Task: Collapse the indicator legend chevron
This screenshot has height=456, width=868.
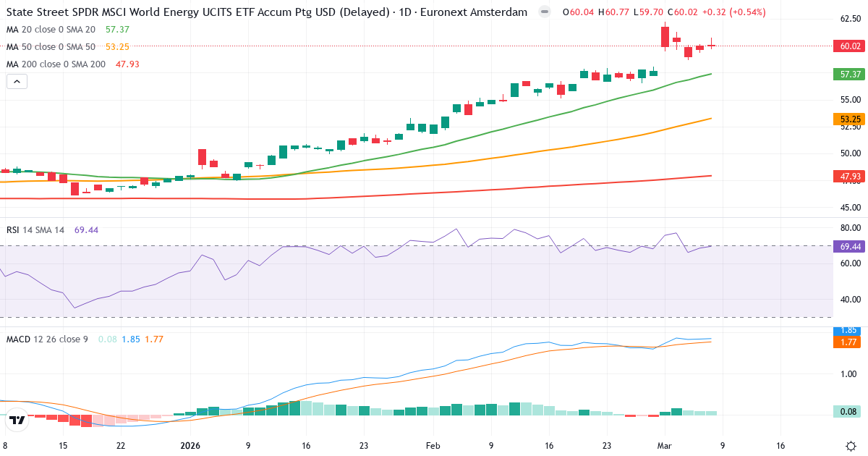Action: point(17,82)
